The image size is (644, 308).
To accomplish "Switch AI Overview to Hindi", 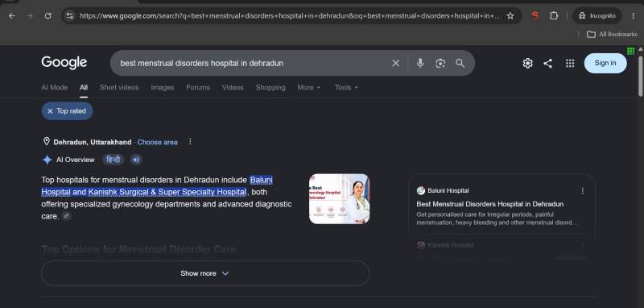I will point(113,160).
